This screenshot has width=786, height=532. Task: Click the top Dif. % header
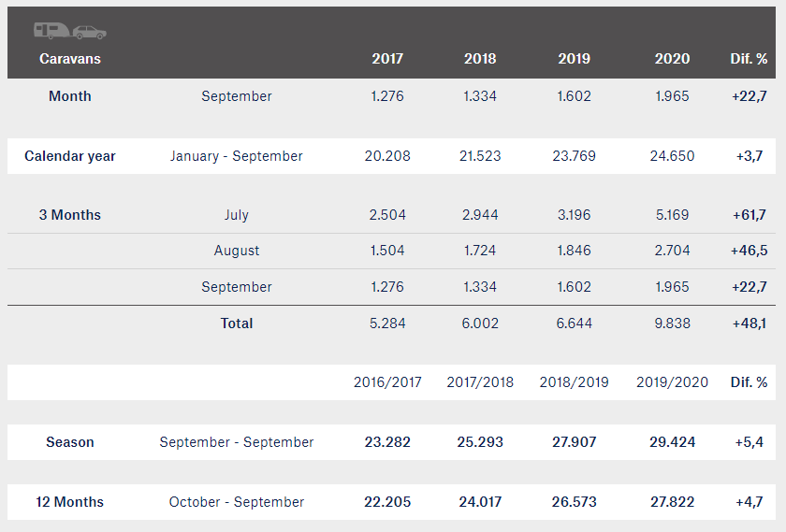749,59
